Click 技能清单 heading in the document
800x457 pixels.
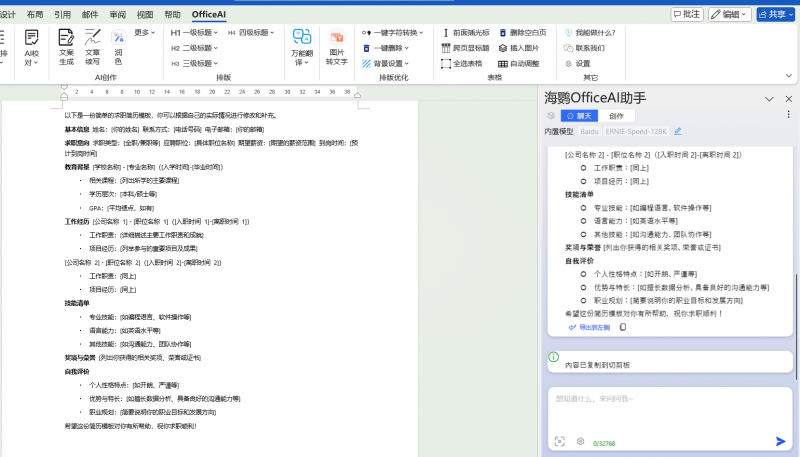(77, 303)
